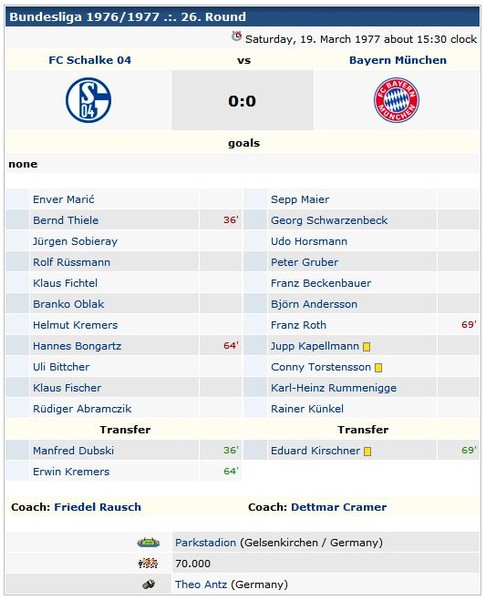The image size is (485, 599).
Task: Click the crowd attendance icon
Action: point(149,563)
